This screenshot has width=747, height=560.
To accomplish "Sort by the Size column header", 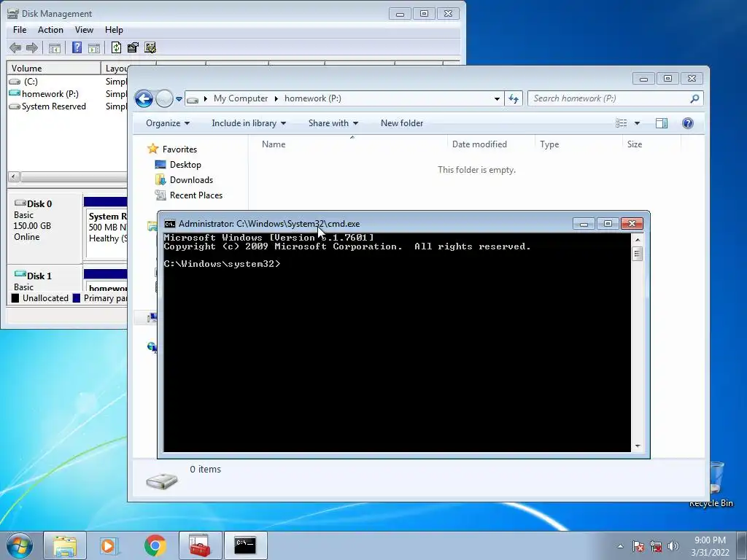I will (635, 144).
